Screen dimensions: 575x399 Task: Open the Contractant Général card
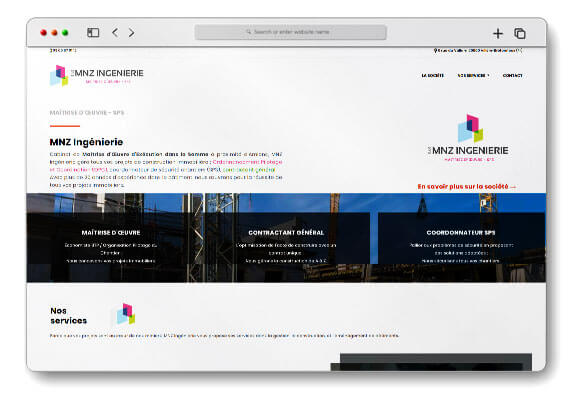(286, 238)
